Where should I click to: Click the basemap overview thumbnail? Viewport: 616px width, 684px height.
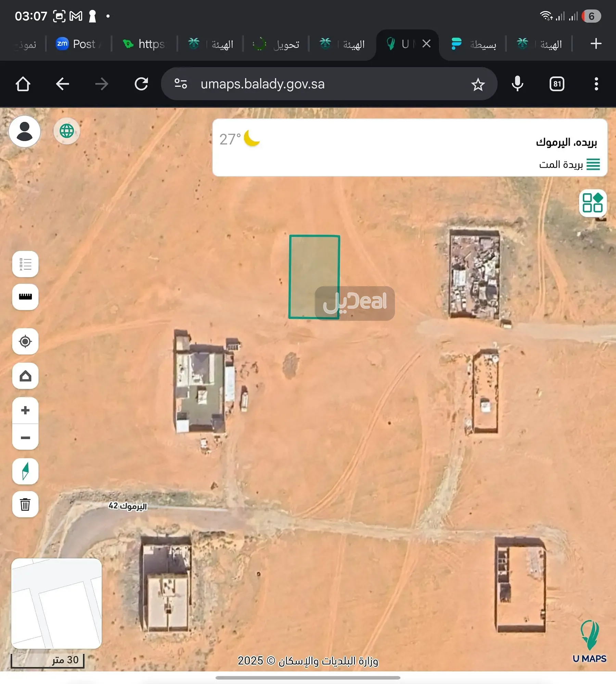tap(56, 603)
